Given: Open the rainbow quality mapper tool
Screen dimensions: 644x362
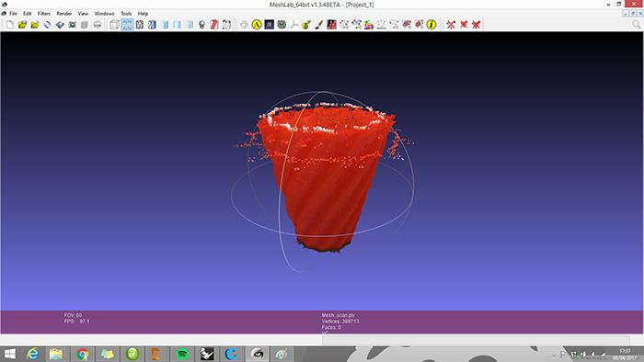Looking at the screenshot, I should coord(369,25).
